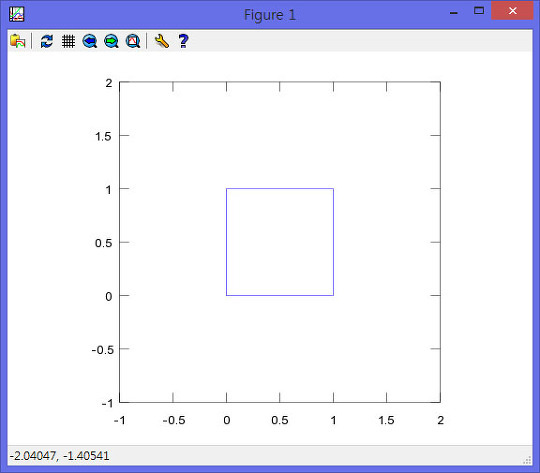Click the x-axis label 1.5

386,420
